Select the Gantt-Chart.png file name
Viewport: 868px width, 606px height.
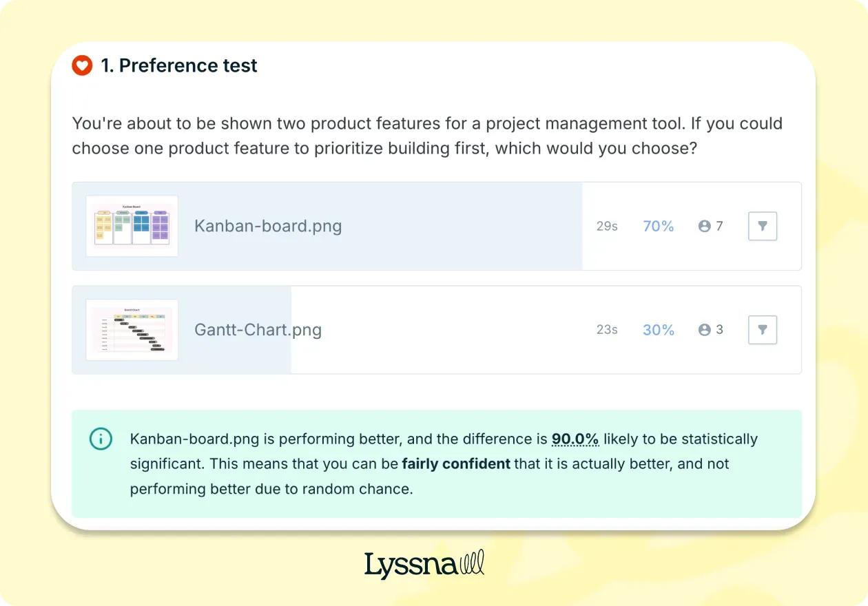[258, 330]
